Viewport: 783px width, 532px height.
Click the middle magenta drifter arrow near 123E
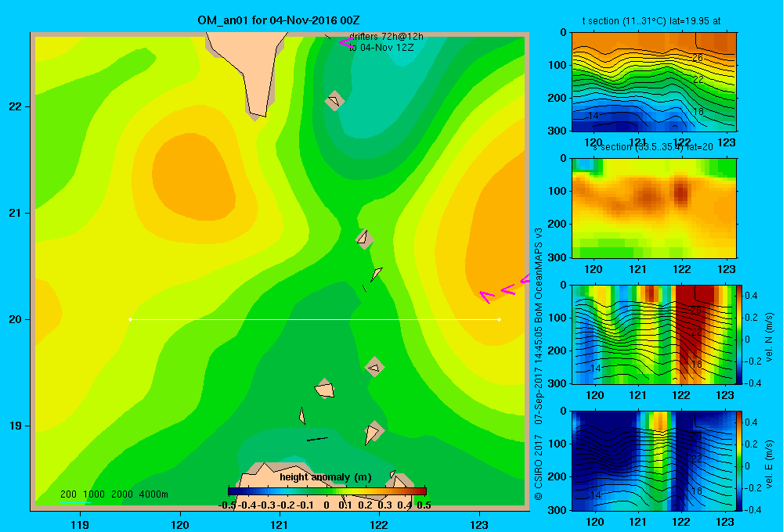507,289
